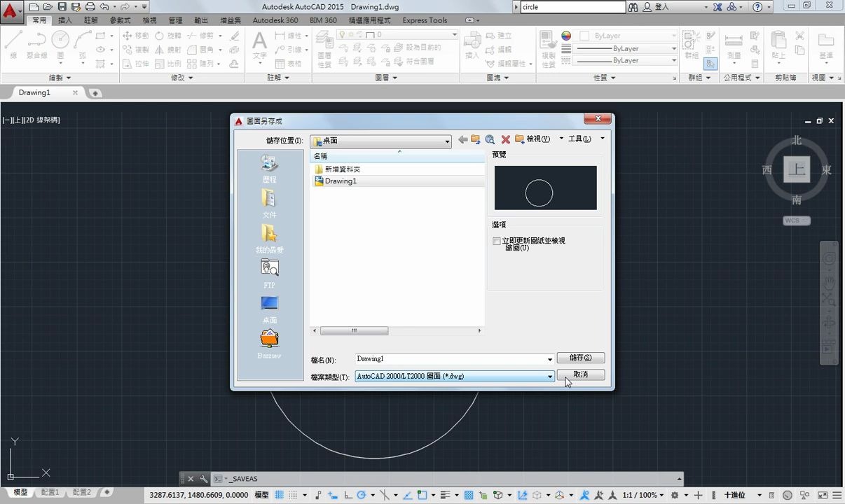The height and width of the screenshot is (504, 845).
Task: Switch to the 插入 ribbon tab
Action: tap(64, 20)
